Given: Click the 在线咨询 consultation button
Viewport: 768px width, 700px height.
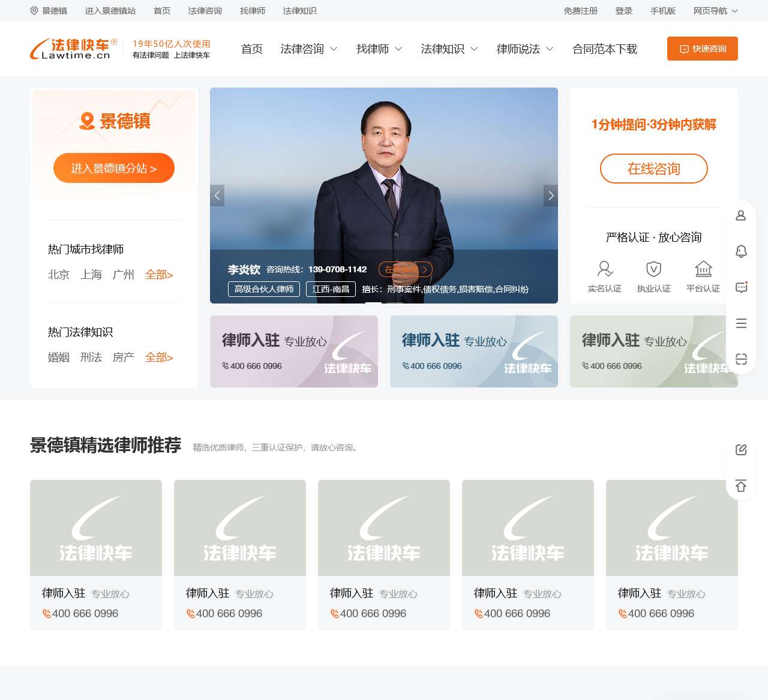Looking at the screenshot, I should point(653,169).
